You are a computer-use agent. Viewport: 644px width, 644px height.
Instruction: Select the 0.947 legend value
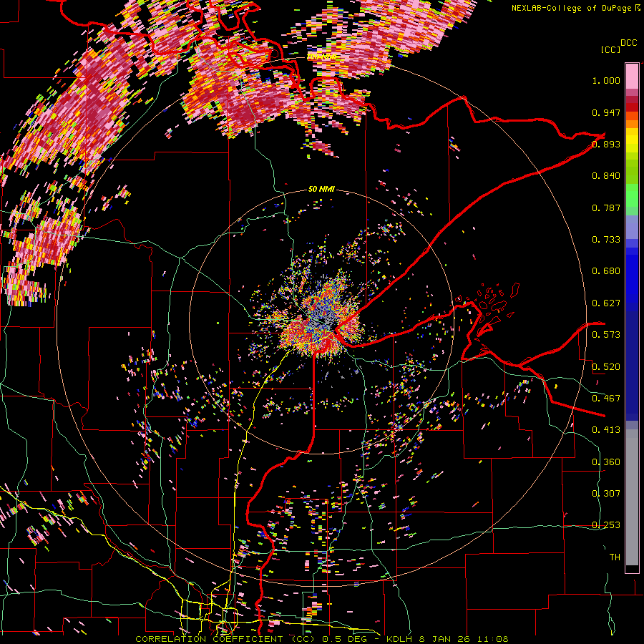[x=606, y=112]
